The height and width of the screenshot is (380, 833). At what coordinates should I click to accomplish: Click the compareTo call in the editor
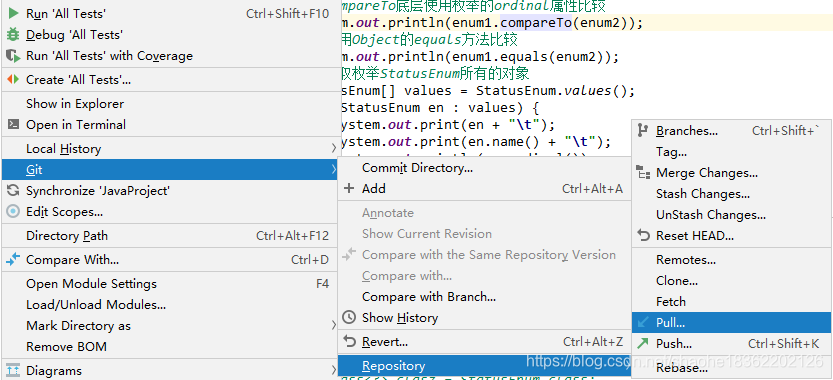click(x=536, y=23)
